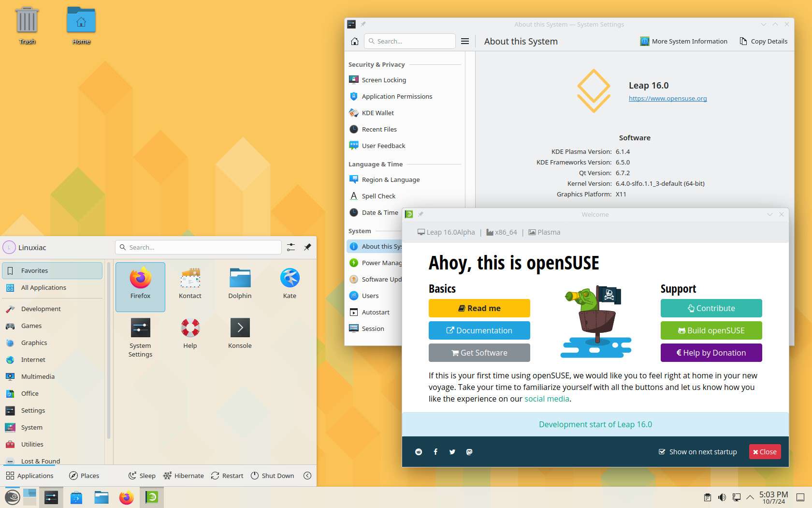Open the virtual desktop pager in taskbar
Screen dimensions: 812x508
pyautogui.click(x=30, y=497)
